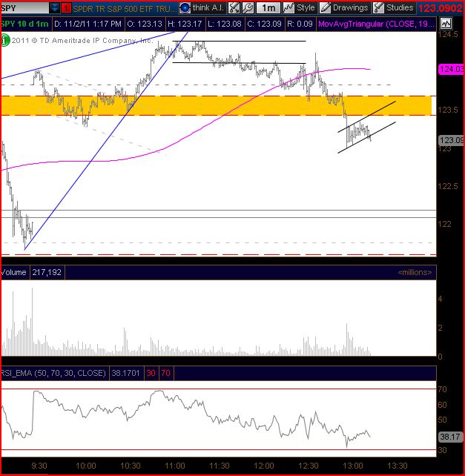Click the close value 'C: 123.09'
Image resolution: width=465 pixels, height=476 pixels.
pos(264,24)
